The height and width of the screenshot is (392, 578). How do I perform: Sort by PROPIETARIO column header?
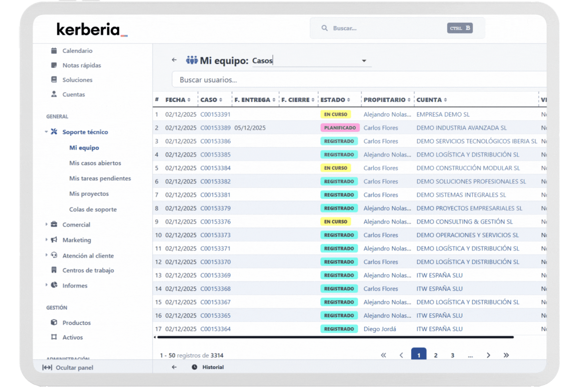tap(387, 100)
